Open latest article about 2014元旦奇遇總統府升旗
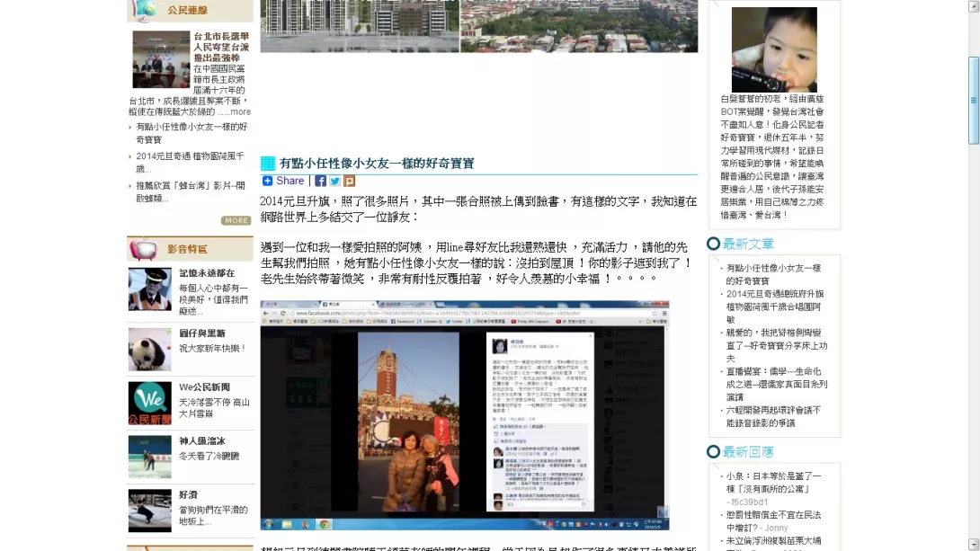Image resolution: width=980 pixels, height=551 pixels. point(774,300)
